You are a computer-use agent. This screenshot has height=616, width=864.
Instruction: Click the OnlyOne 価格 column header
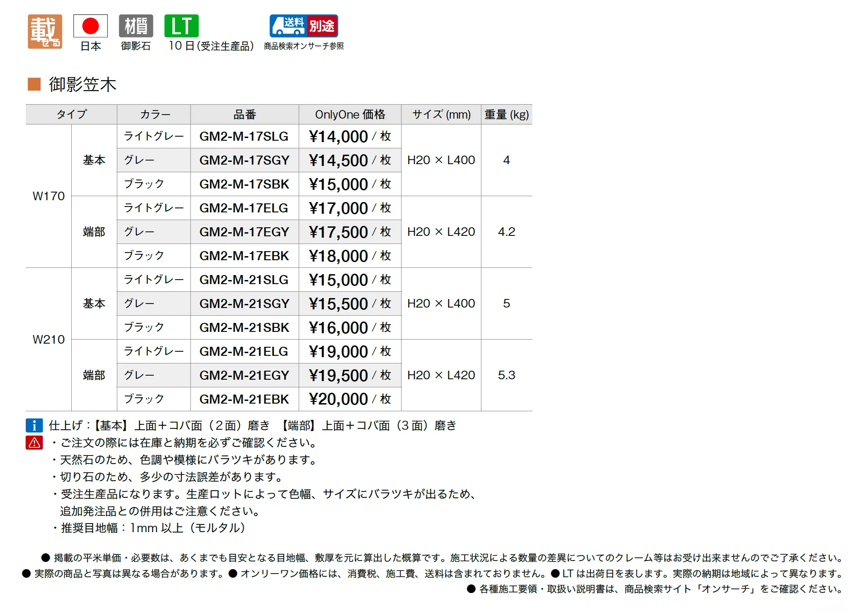350,115
